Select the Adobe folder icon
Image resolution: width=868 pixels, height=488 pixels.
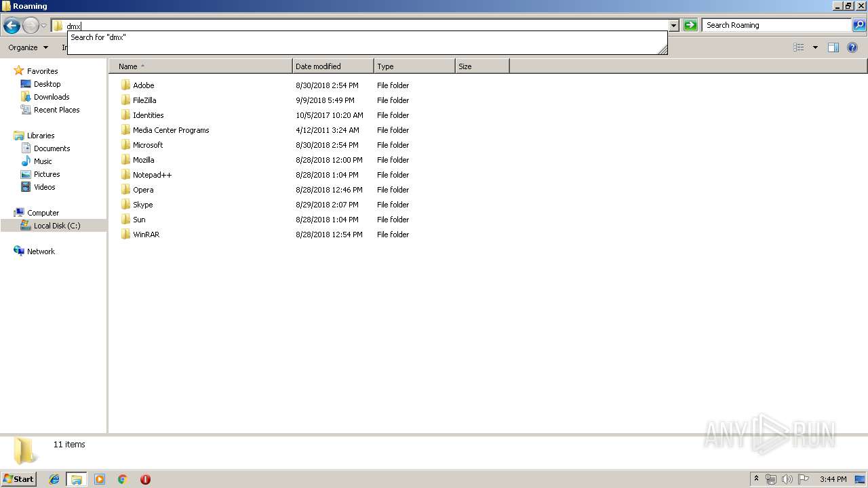tap(125, 85)
